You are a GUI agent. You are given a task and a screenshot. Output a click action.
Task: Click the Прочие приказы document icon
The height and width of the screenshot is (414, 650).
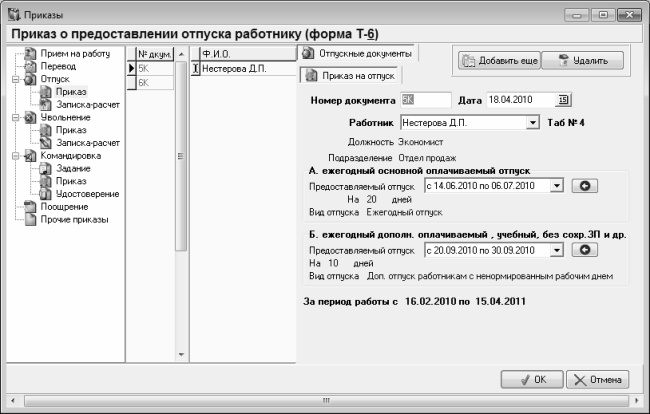(x=29, y=219)
